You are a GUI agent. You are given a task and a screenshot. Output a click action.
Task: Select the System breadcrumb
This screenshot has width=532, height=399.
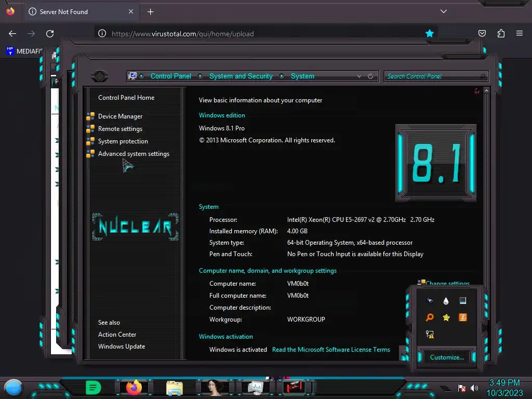302,76
